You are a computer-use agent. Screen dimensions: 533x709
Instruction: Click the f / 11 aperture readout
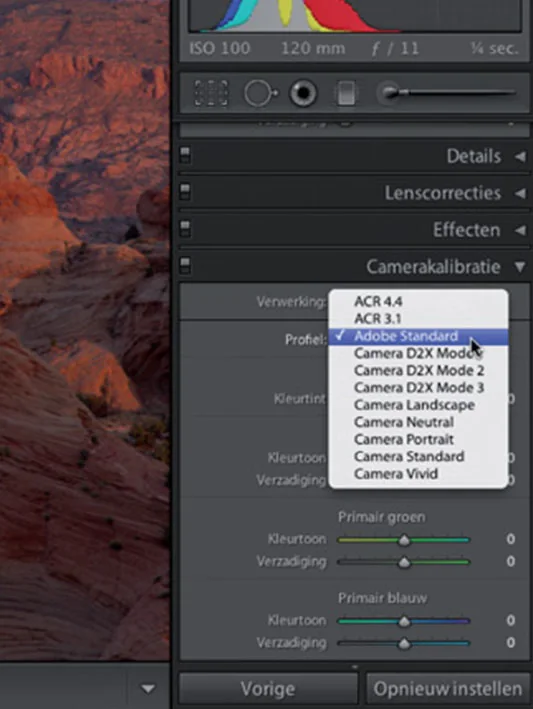[x=395, y=48]
